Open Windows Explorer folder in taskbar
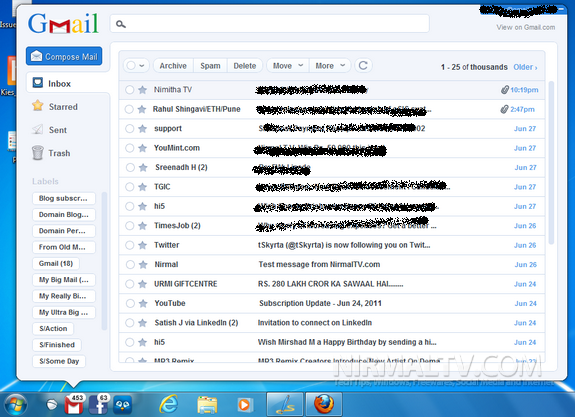 [207, 405]
